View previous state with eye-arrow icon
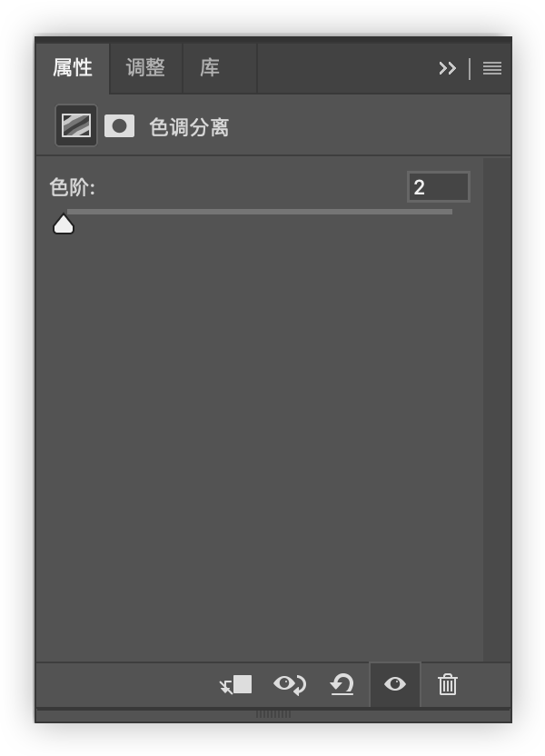This screenshot has height=756, width=545. coord(289,684)
